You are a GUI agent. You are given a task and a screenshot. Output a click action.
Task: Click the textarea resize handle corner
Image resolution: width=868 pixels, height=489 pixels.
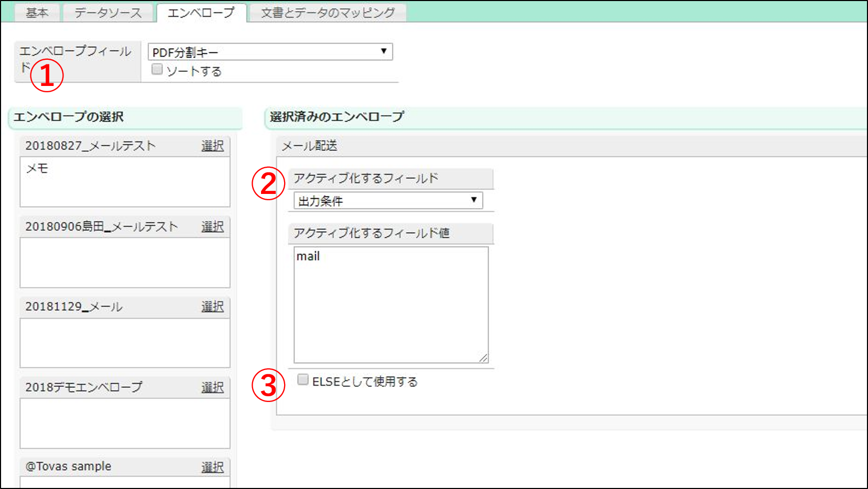[x=483, y=358]
